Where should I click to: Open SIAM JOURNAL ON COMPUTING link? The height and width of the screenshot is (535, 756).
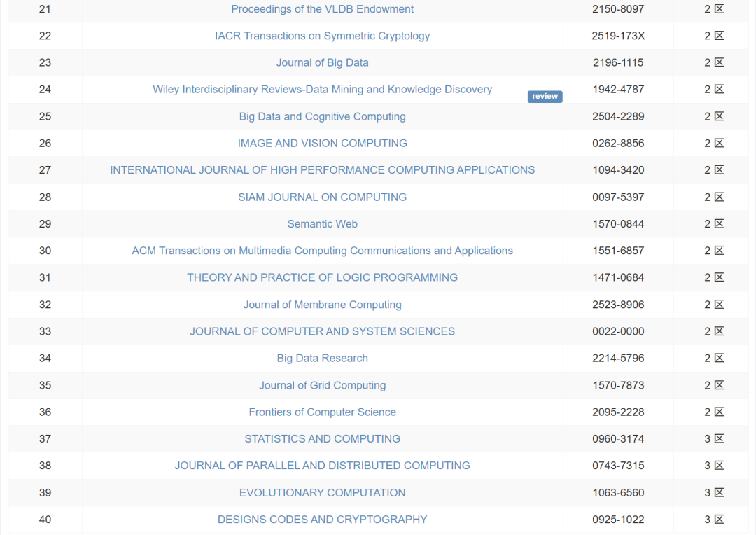(x=322, y=197)
